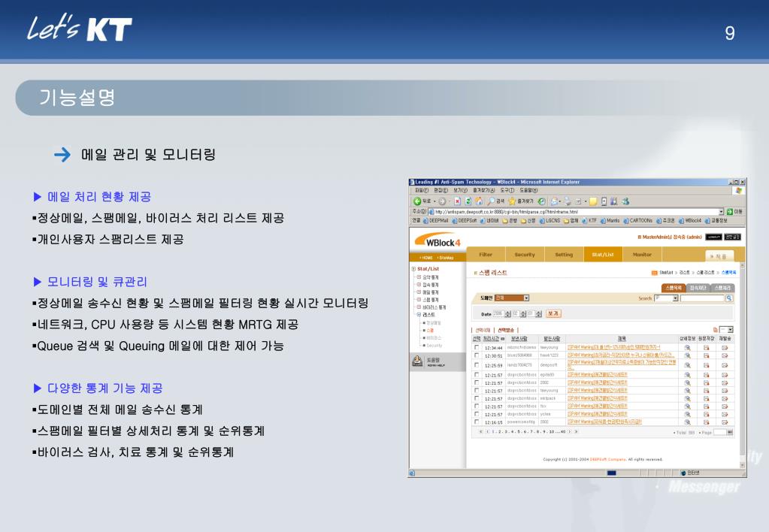This screenshot has height=532, width=769.
Task: Collapse the 리스트 tree node
Action: [x=419, y=315]
